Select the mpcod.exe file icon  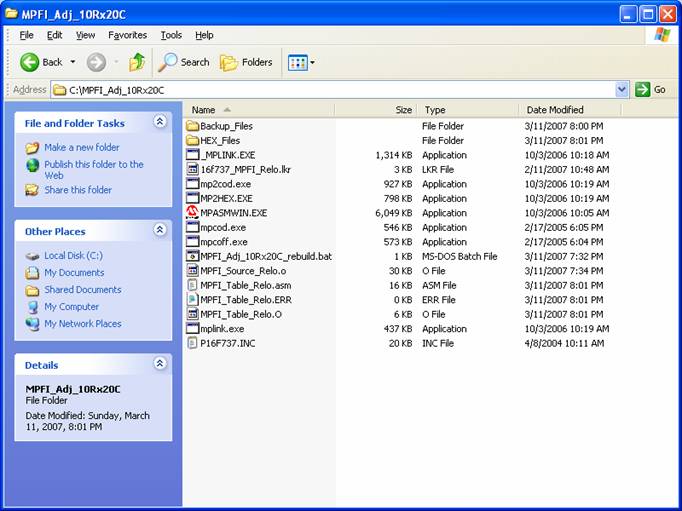(192, 227)
